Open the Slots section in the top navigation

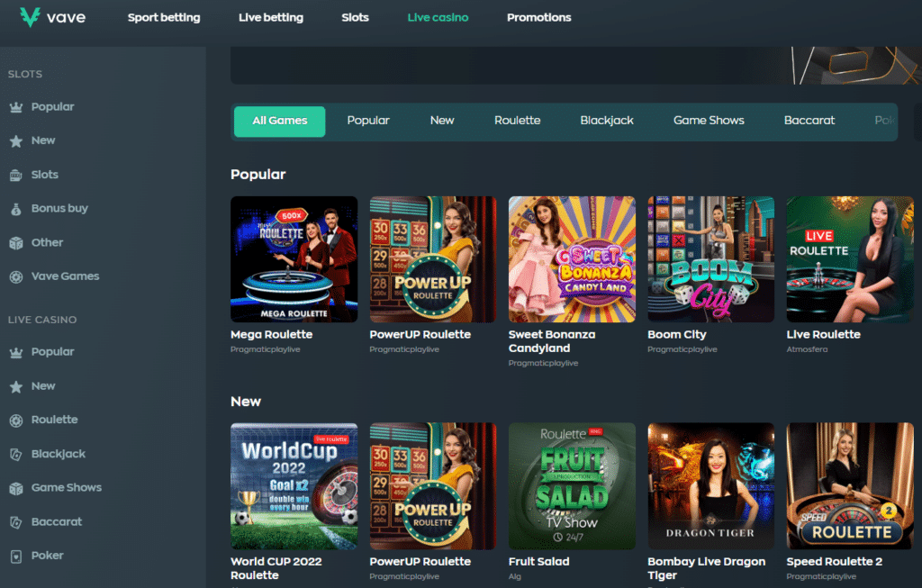click(355, 18)
